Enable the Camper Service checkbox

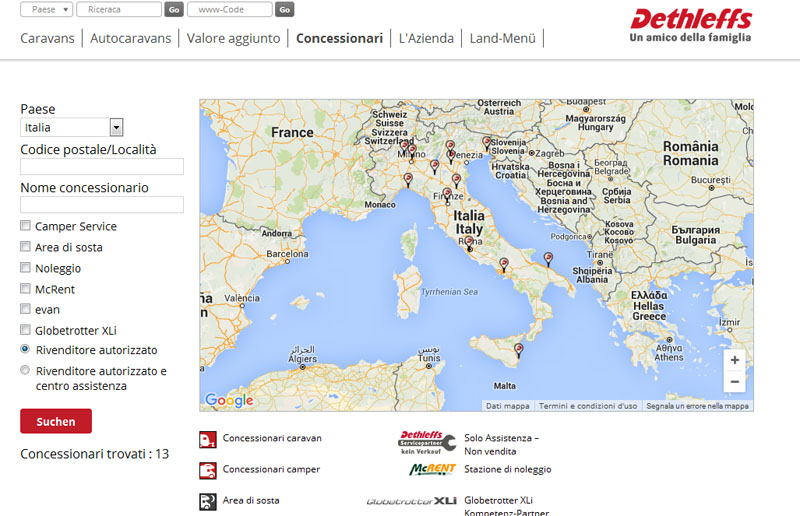coord(26,226)
